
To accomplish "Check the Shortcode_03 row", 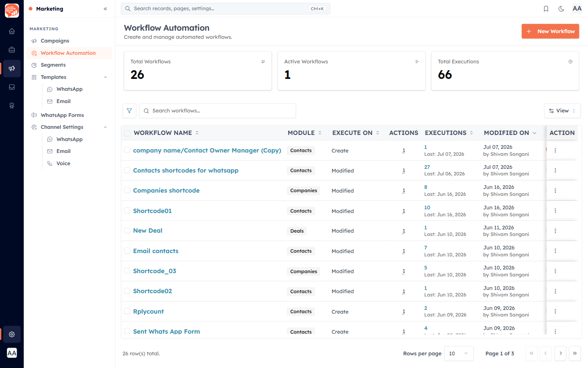I will 127,271.
